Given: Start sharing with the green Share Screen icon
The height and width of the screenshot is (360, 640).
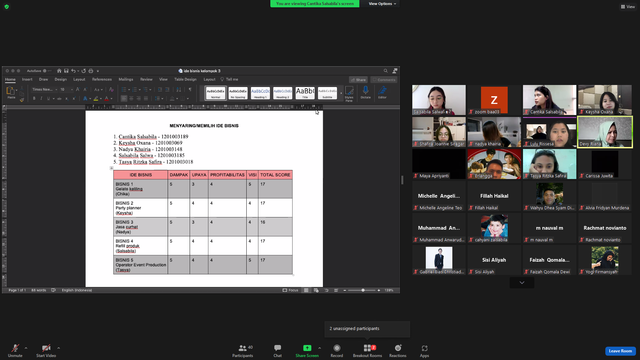Looking at the screenshot, I should click(307, 348).
